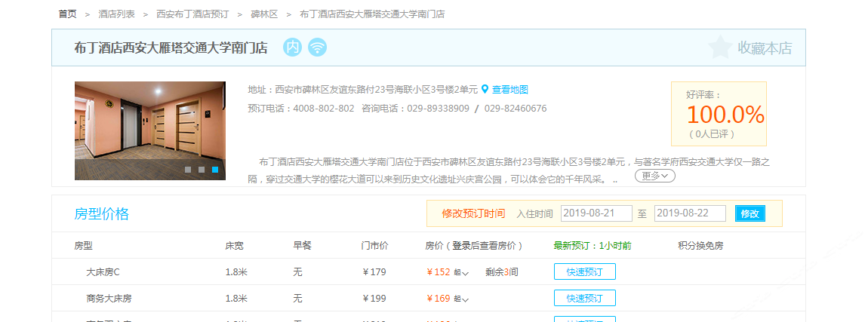Click the ¥179 list price

[x=374, y=271]
